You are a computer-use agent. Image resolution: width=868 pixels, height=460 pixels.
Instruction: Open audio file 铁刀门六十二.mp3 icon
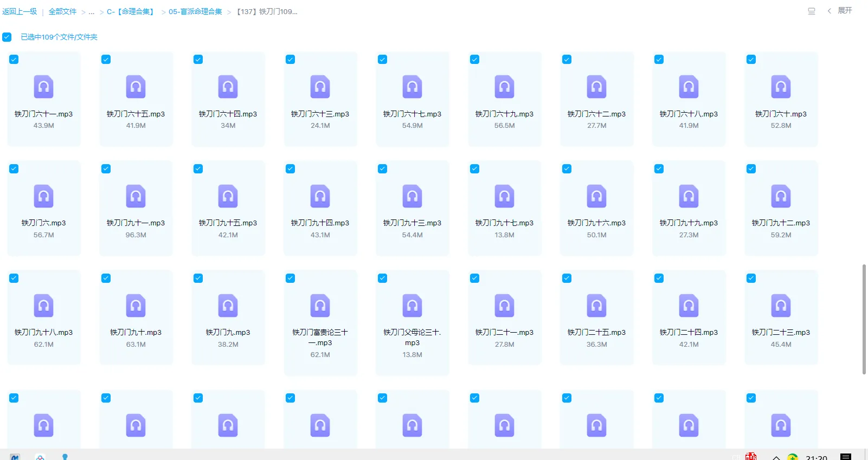(x=597, y=87)
